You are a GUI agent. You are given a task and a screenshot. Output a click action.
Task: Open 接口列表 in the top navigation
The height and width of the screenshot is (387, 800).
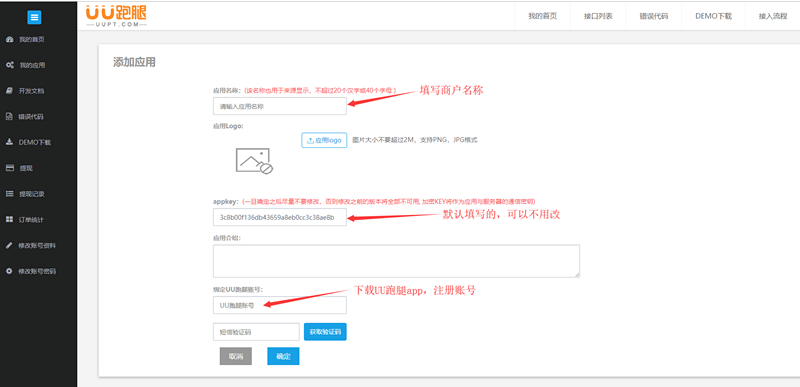tap(598, 16)
